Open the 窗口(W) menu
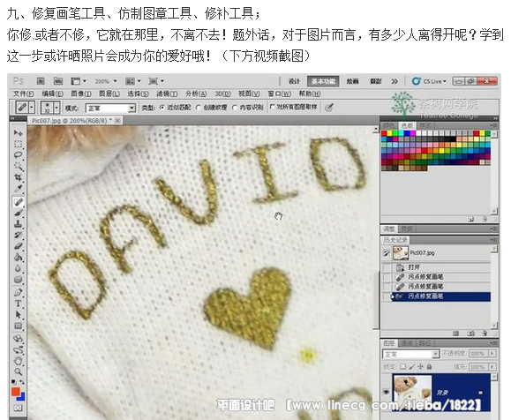The width and height of the screenshot is (511, 420). pyautogui.click(x=279, y=94)
